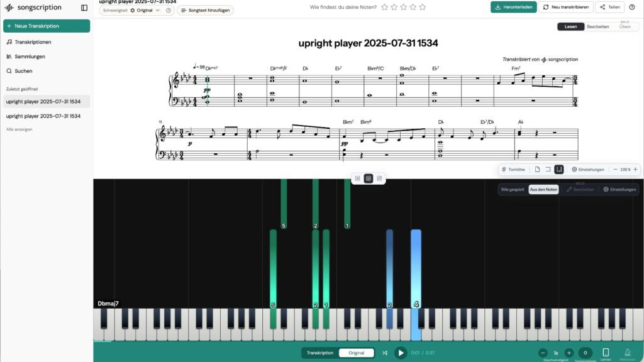Decrease playback speed with the minus button
Image resolution: width=644 pixels, height=362 pixels.
[x=543, y=353]
